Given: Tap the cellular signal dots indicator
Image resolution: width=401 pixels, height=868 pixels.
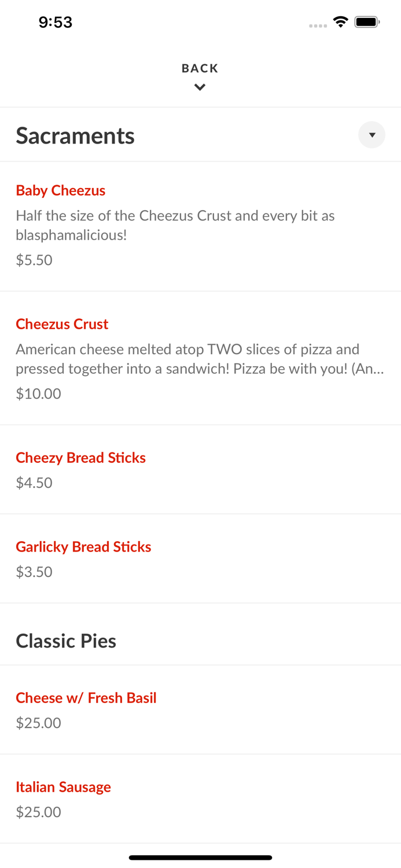Looking at the screenshot, I should point(318,24).
